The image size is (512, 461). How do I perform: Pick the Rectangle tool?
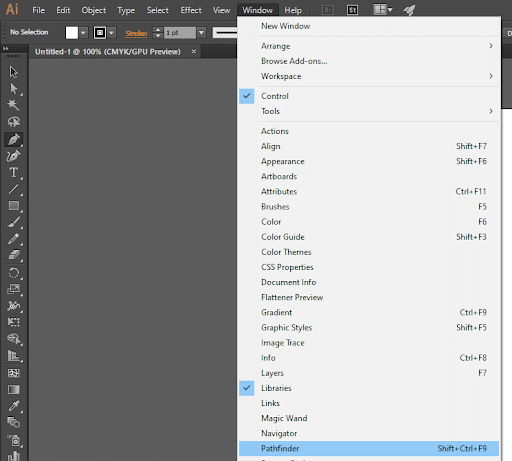pos(14,205)
